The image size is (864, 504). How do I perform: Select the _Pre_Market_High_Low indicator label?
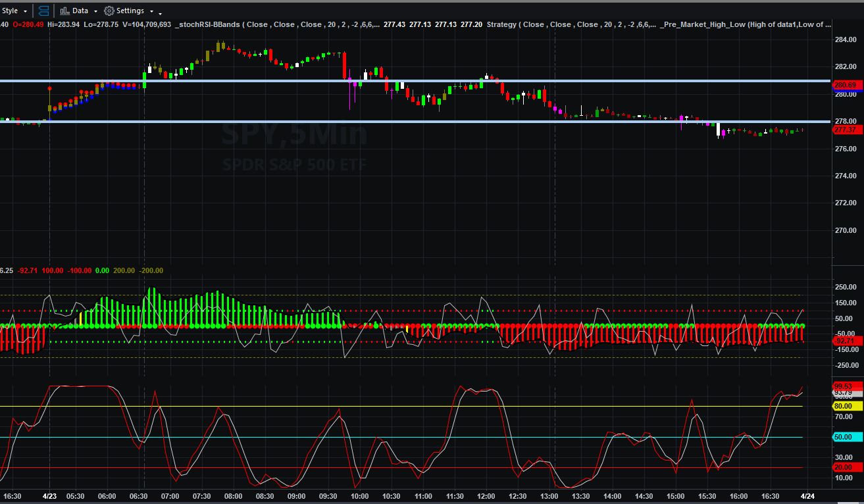pyautogui.click(x=703, y=24)
